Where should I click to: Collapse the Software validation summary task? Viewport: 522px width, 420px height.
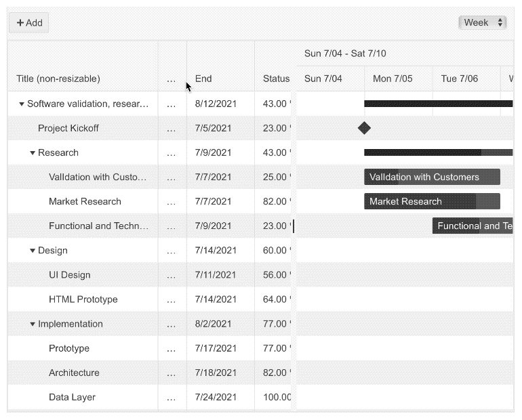pos(22,104)
